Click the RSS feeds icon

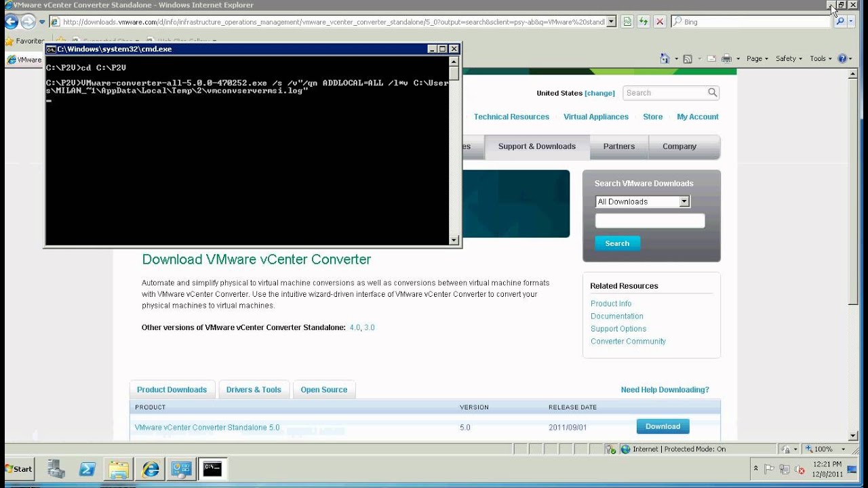[x=687, y=59]
